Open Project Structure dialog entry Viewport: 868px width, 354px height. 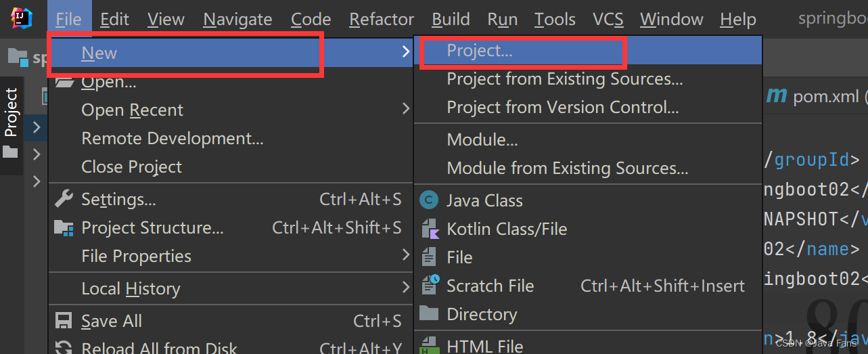pyautogui.click(x=229, y=227)
